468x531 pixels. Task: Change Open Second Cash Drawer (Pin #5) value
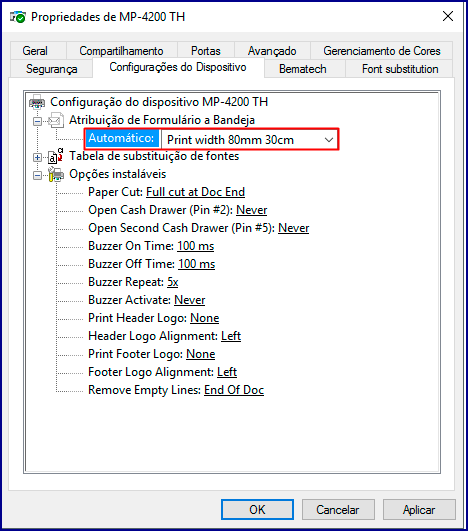pos(294,228)
